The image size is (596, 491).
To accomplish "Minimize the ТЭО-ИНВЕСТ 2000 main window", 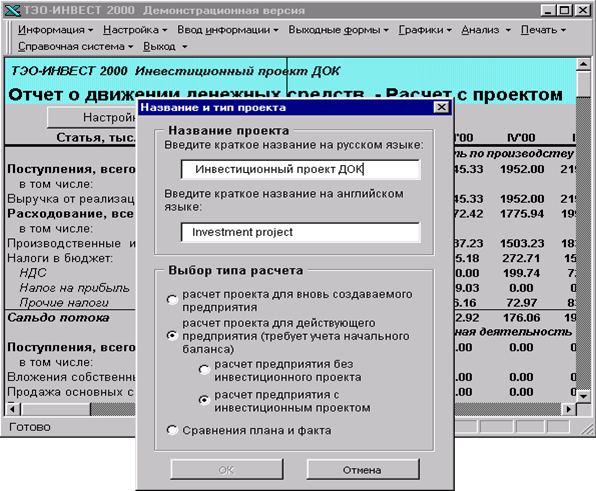I will 548,10.
